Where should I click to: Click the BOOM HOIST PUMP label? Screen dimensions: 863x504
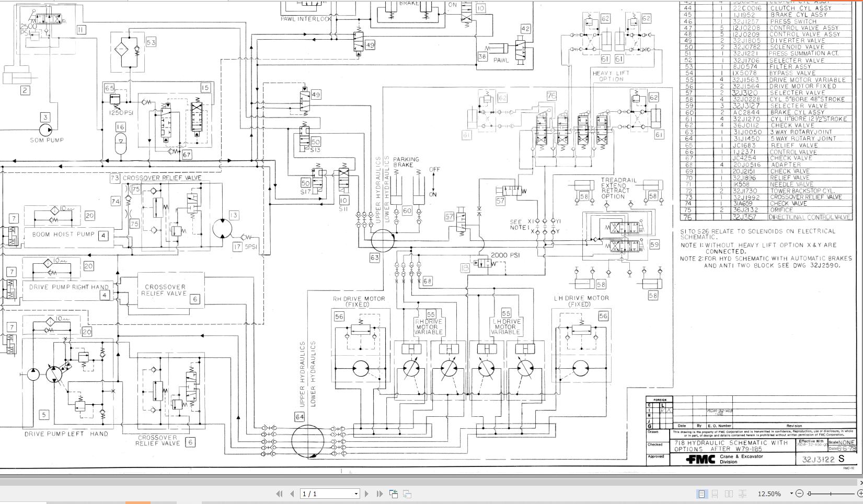[63, 235]
